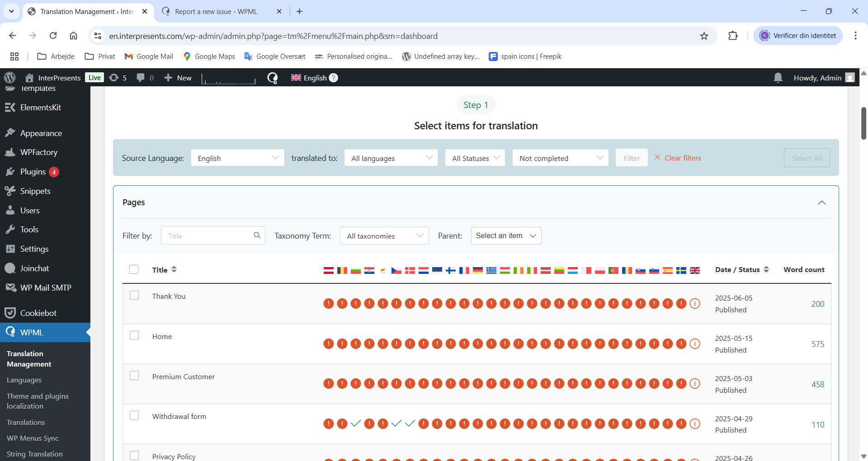The width and height of the screenshot is (868, 461).
Task: Collapse the Pages section chevron
Action: (822, 202)
